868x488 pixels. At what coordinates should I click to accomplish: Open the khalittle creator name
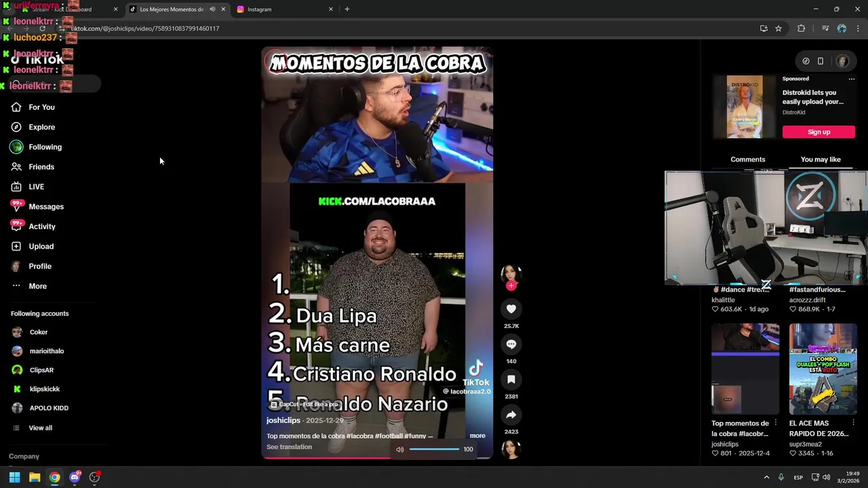723,300
